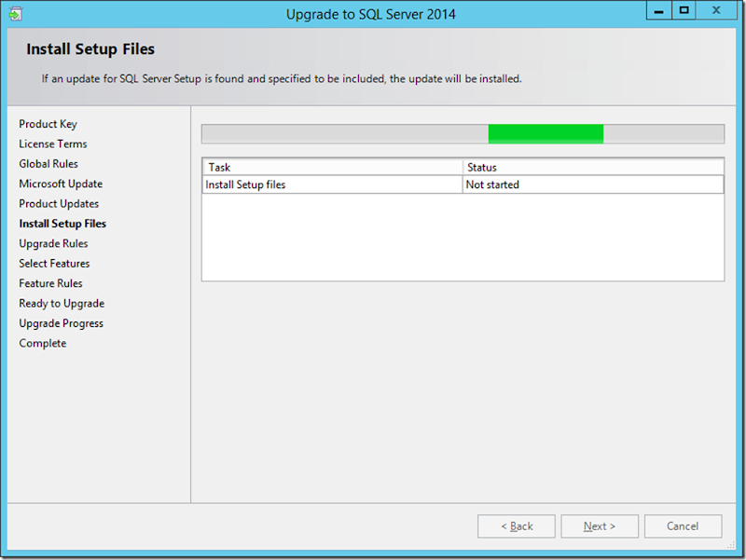Screen dimensions: 746x560
Task: Select the Select Features step
Action: coord(54,264)
